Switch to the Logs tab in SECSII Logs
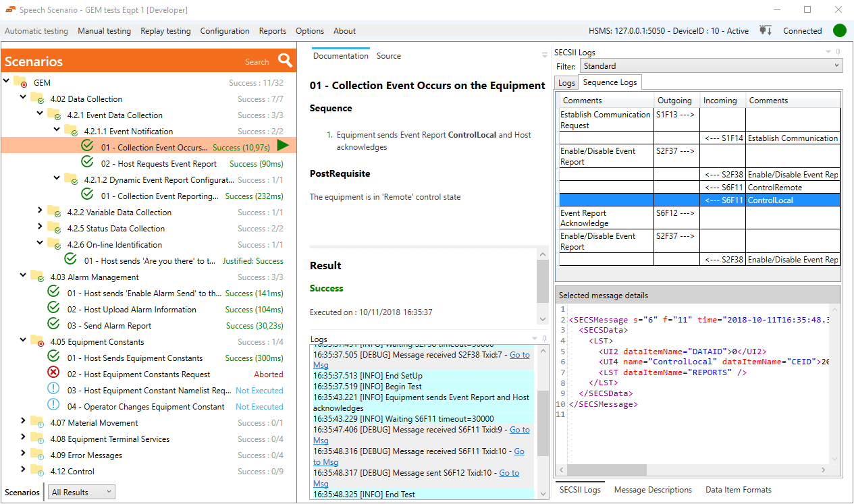The image size is (854, 504). click(566, 82)
